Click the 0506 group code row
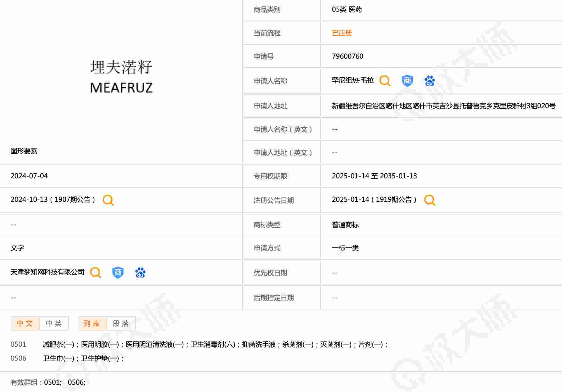562x392 pixels. tap(18, 358)
